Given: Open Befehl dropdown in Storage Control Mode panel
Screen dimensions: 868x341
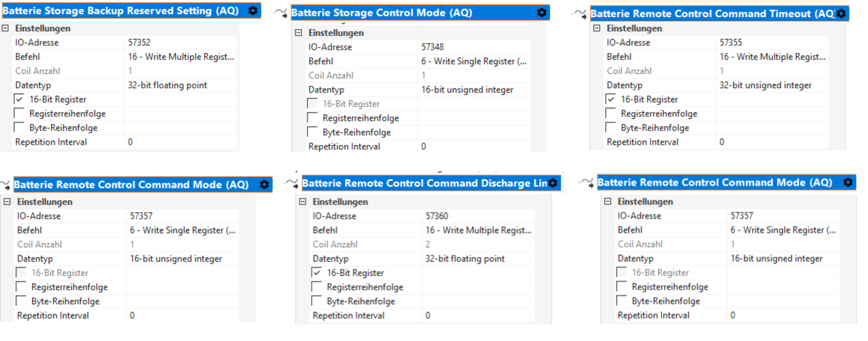Looking at the screenshot, I should 473,61.
